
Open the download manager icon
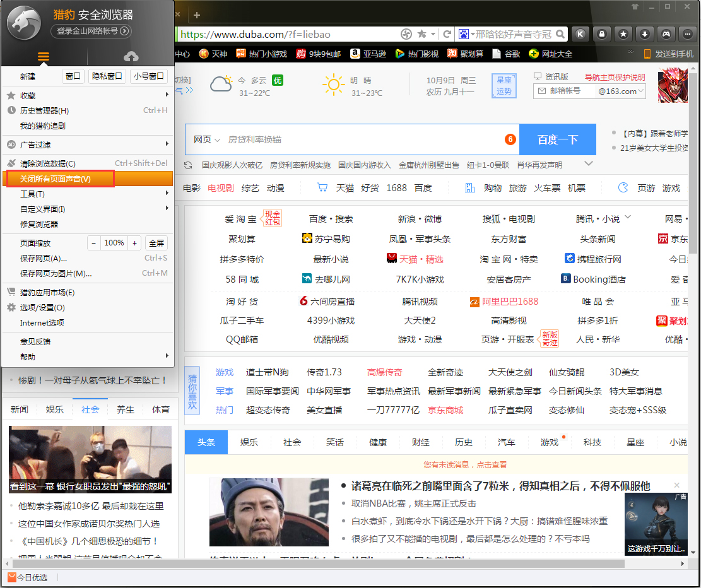pyautogui.click(x=643, y=34)
